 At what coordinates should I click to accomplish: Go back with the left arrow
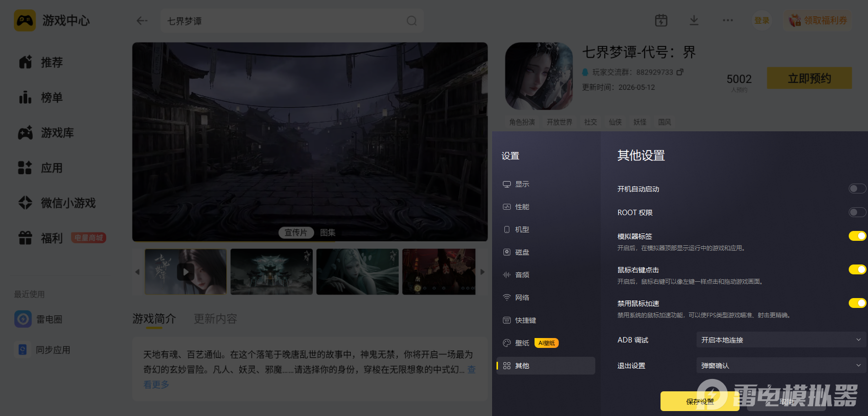tap(142, 21)
